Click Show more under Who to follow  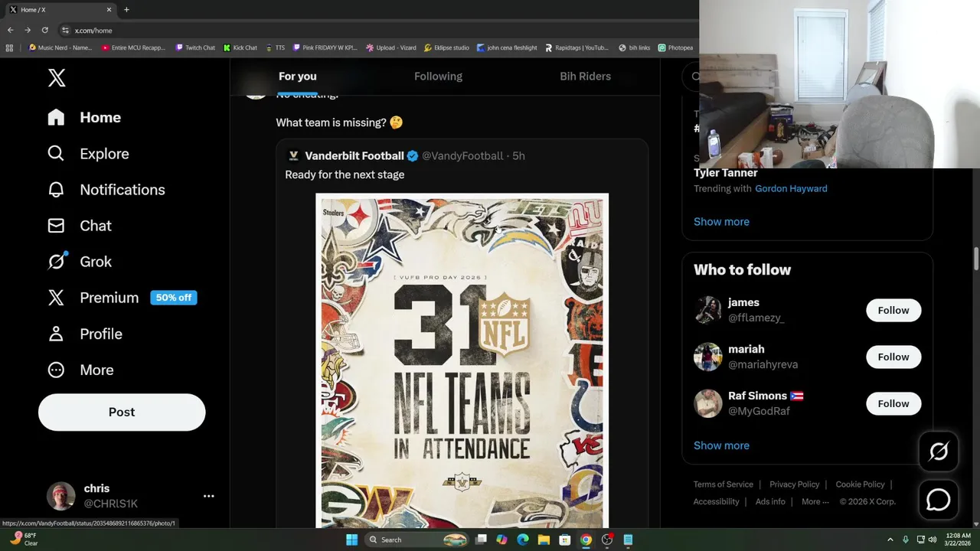pyautogui.click(x=721, y=445)
